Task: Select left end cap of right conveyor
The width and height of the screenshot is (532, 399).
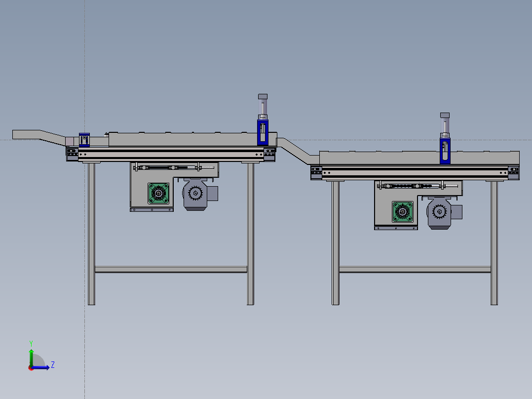Action: point(316,172)
